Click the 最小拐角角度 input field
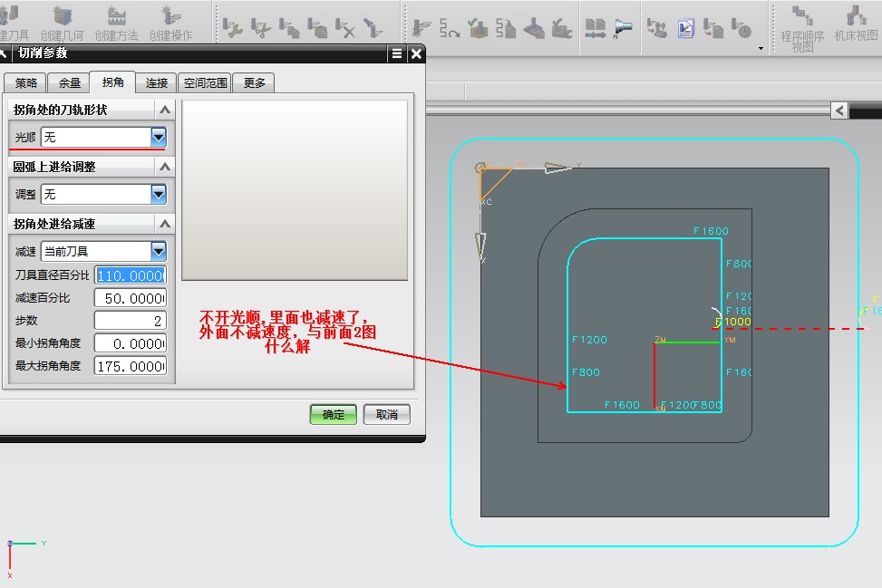The image size is (882, 588). pos(131,343)
